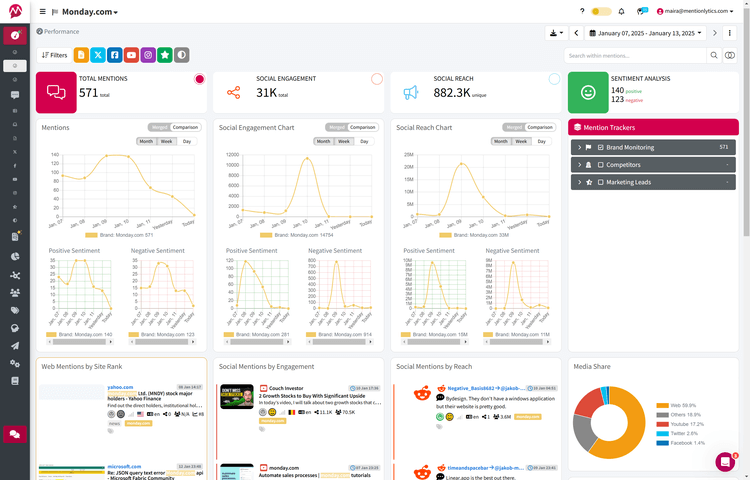Viewport: 750px width, 480px height.
Task: Filter by Facebook source icon
Action: (x=115, y=55)
